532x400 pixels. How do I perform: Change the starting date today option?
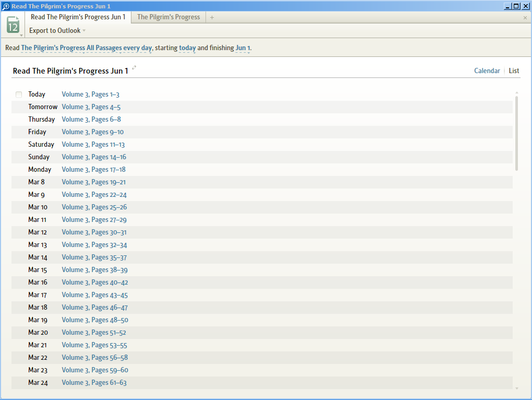pyautogui.click(x=187, y=48)
